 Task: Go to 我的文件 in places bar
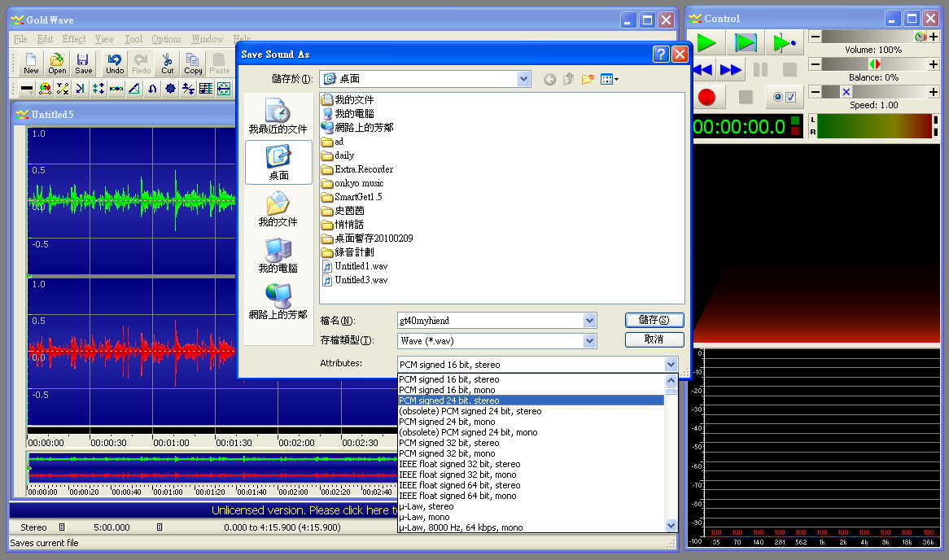click(278, 209)
